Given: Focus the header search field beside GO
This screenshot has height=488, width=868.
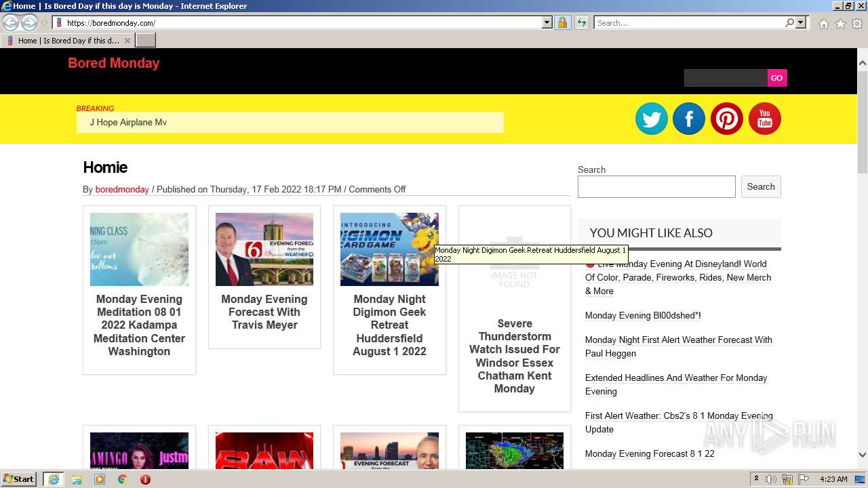Looking at the screenshot, I should [726, 78].
